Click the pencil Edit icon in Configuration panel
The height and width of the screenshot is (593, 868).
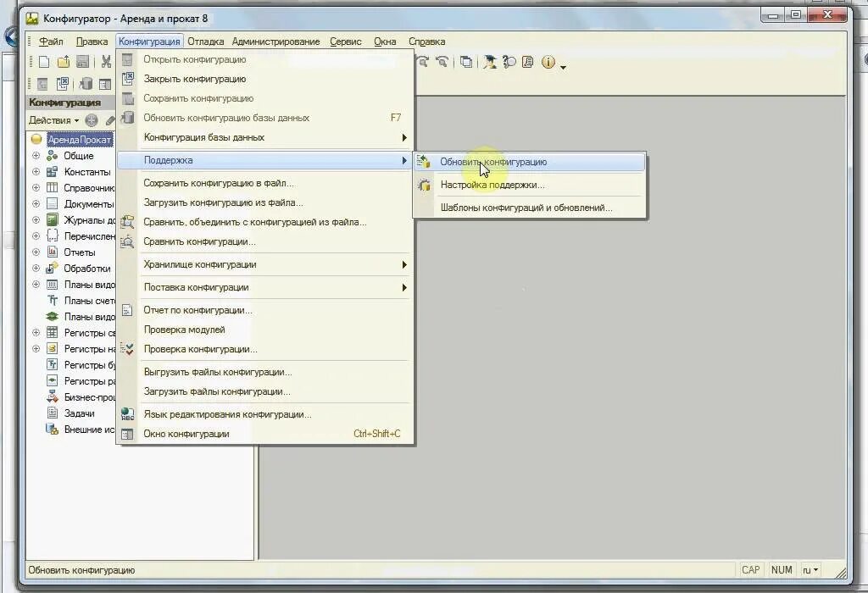(x=110, y=120)
